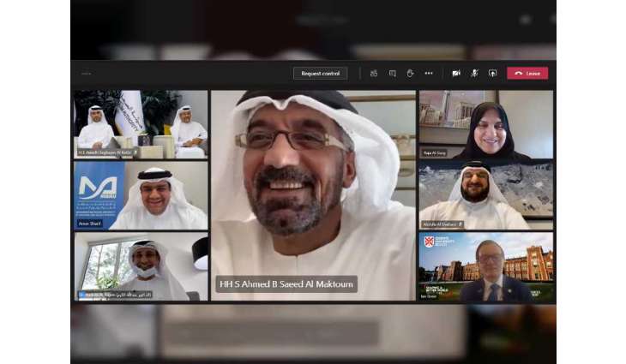The image size is (626, 364).
Task: Leave the meeting with red Leave button
Action: pyautogui.click(x=527, y=74)
